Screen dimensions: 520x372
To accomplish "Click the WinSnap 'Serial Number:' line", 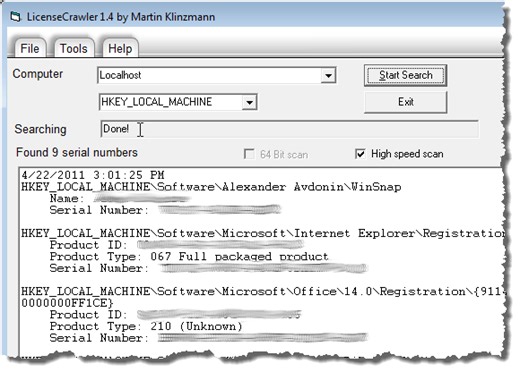I will pyautogui.click(x=165, y=210).
